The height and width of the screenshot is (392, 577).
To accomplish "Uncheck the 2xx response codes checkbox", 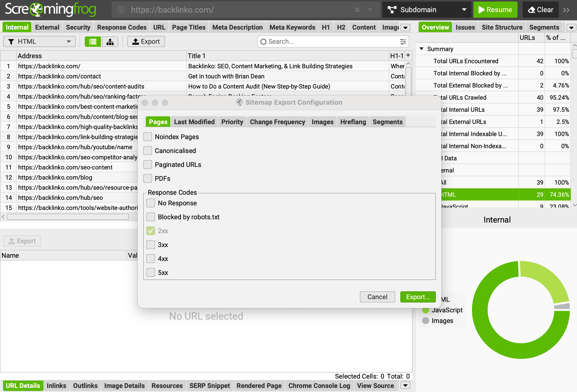I will click(x=151, y=231).
